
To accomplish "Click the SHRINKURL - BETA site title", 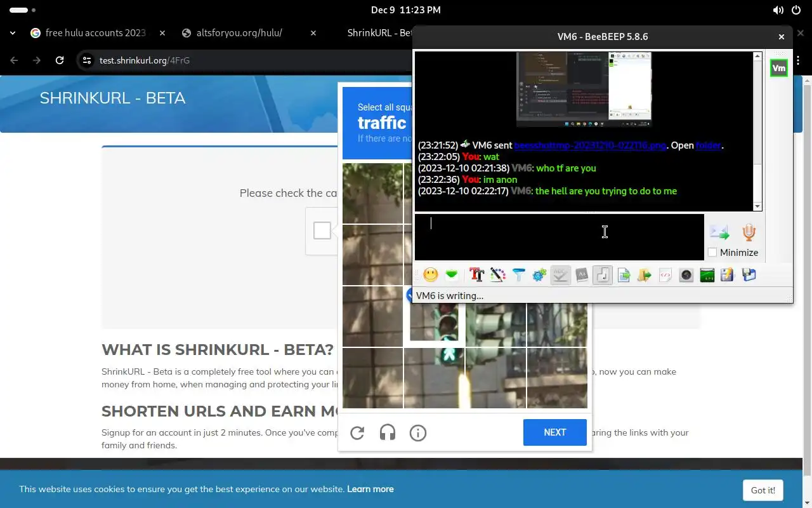I will (x=113, y=98).
